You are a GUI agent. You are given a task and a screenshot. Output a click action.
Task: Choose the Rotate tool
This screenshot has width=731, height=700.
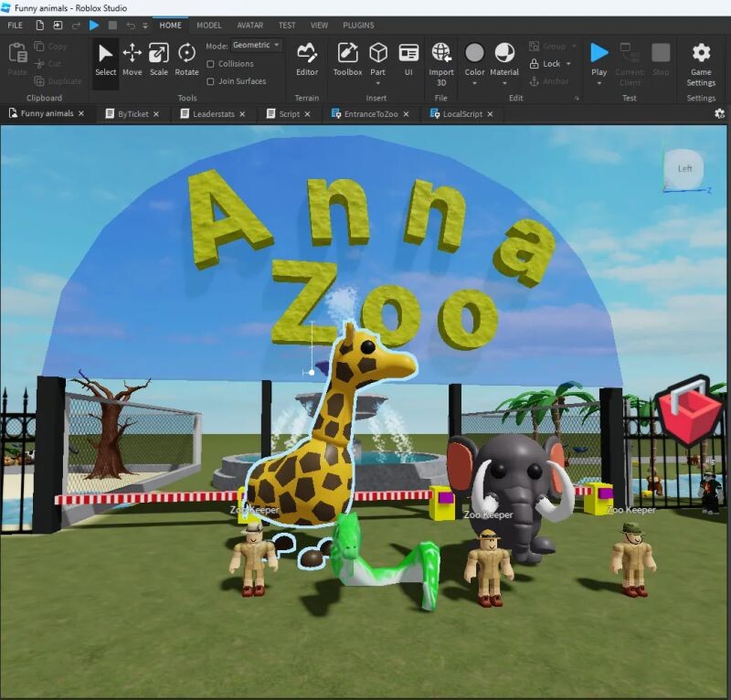click(186, 58)
